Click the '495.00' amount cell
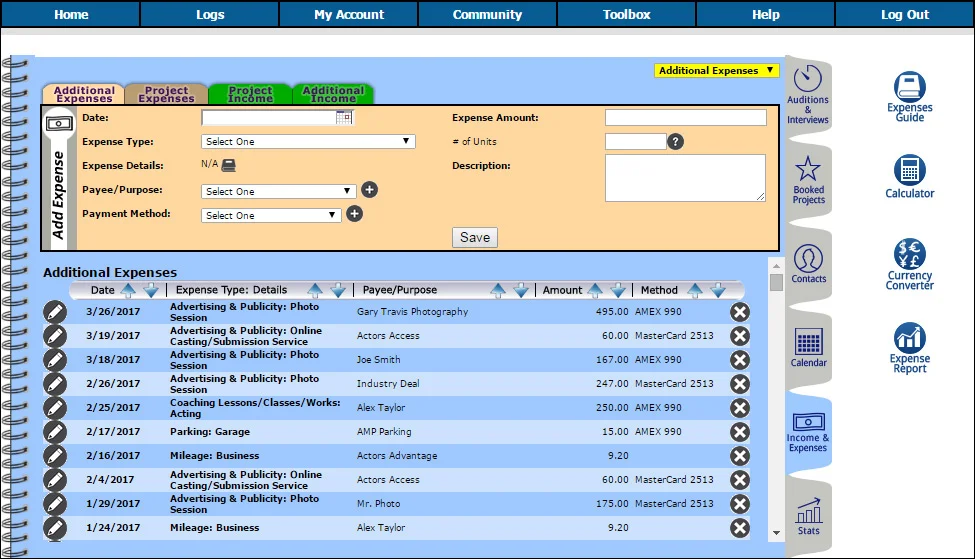 (612, 312)
